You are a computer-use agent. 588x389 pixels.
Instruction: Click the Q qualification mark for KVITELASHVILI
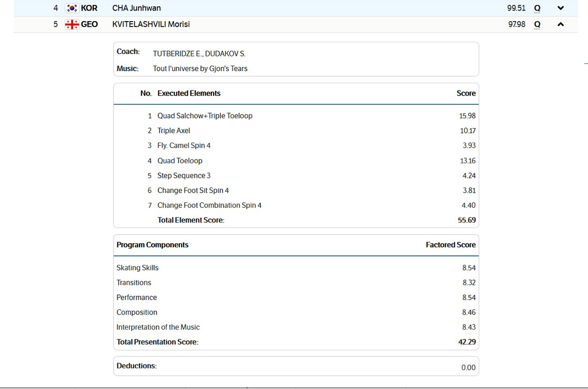click(537, 24)
